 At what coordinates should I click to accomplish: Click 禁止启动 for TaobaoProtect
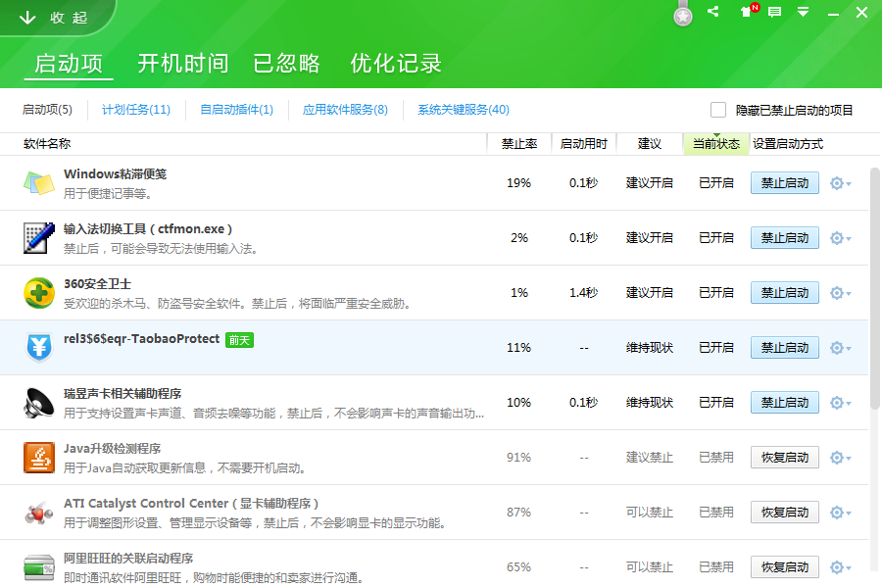784,347
